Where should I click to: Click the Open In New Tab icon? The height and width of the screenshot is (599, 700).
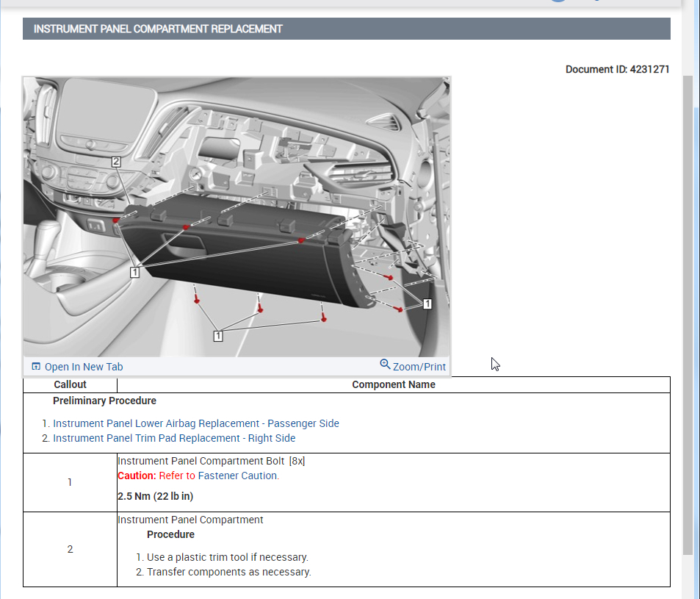click(x=36, y=367)
